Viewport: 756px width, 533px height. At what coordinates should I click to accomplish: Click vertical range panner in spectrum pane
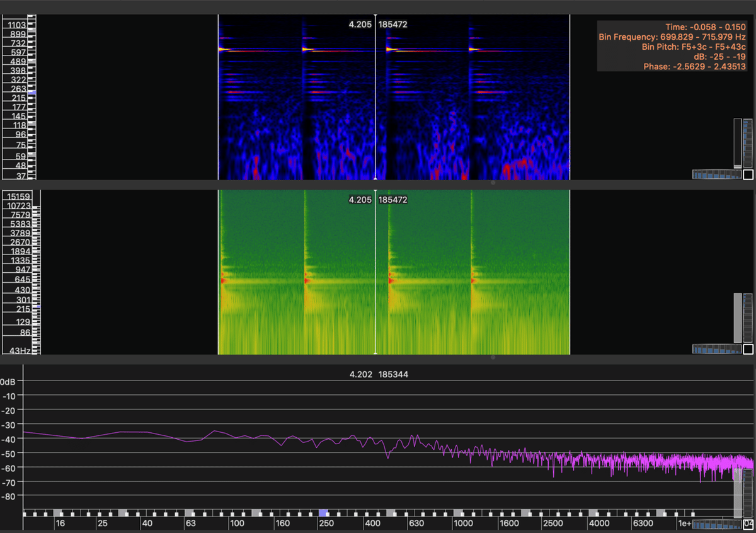(x=738, y=493)
